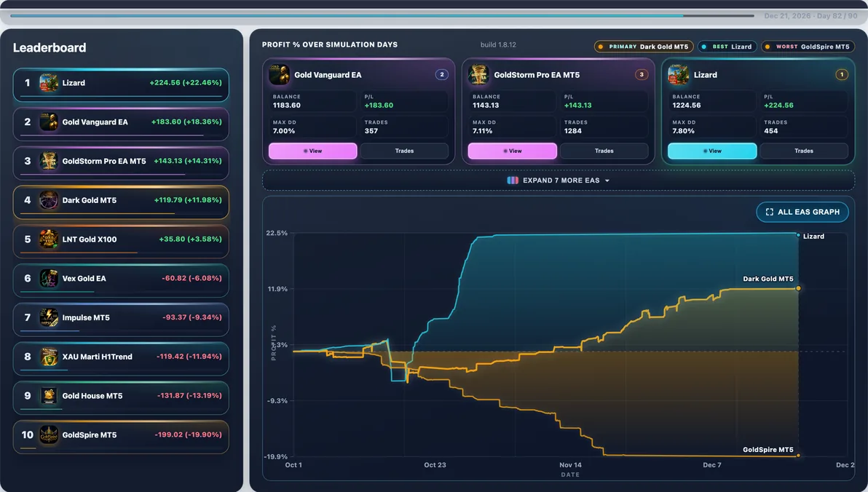Click Lizard trades count 454
Viewport: 868px width, 492px height.
770,131
